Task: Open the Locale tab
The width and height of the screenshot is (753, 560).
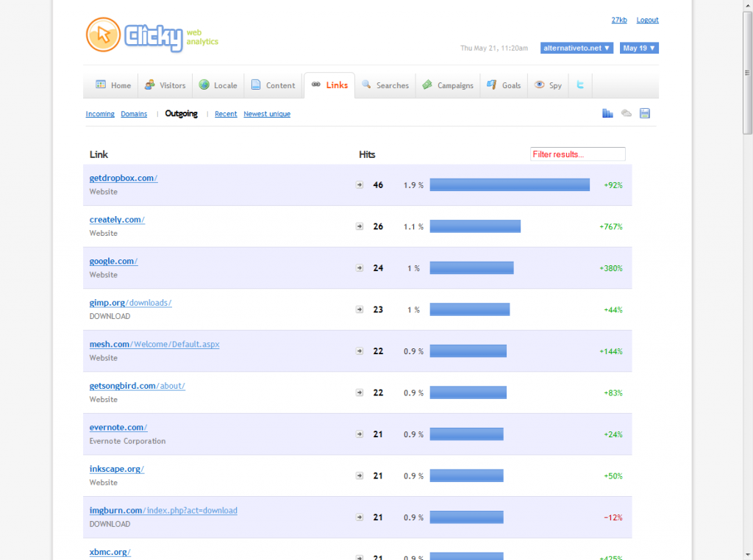Action: 218,85
